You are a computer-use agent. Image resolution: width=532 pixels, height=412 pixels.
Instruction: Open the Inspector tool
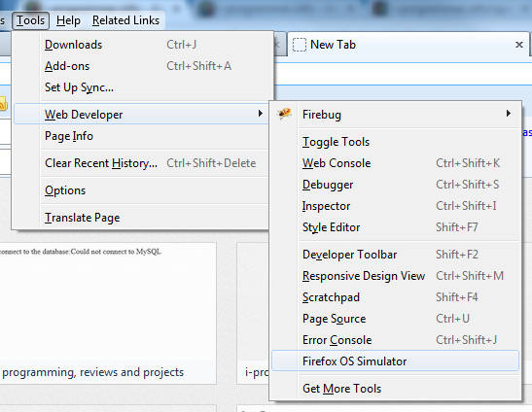click(395, 206)
